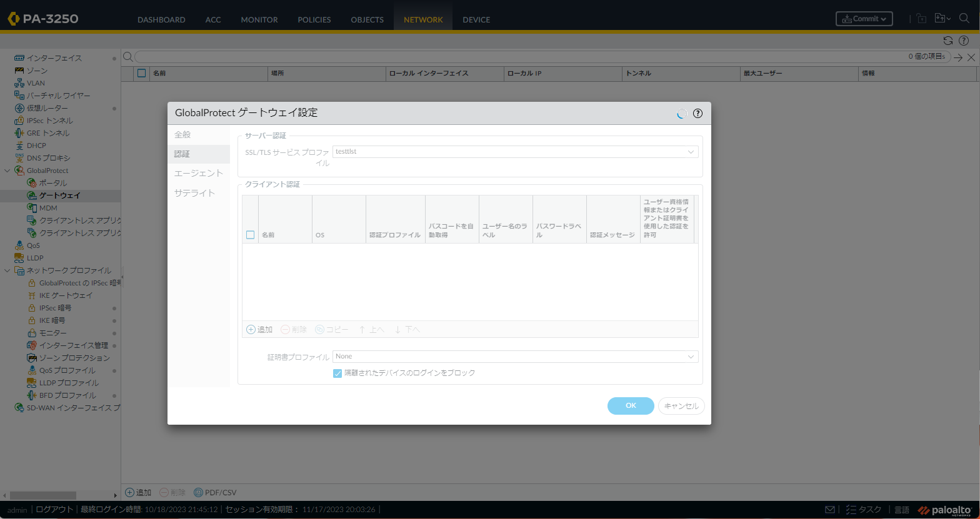Collapse the GlobalProtect tree node
The image size is (980, 519).
tap(7, 171)
